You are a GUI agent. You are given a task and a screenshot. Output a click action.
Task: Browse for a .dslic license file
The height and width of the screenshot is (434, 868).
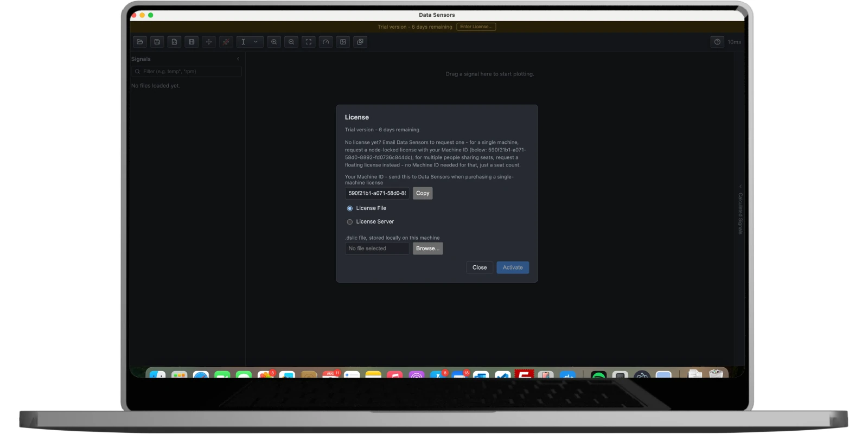tap(427, 248)
